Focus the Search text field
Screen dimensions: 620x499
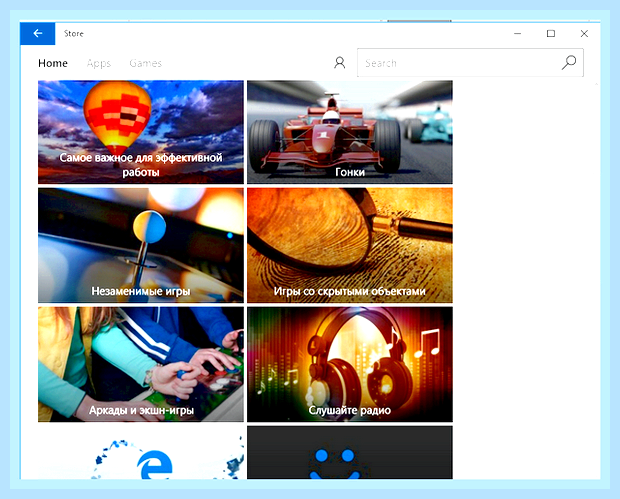470,62
